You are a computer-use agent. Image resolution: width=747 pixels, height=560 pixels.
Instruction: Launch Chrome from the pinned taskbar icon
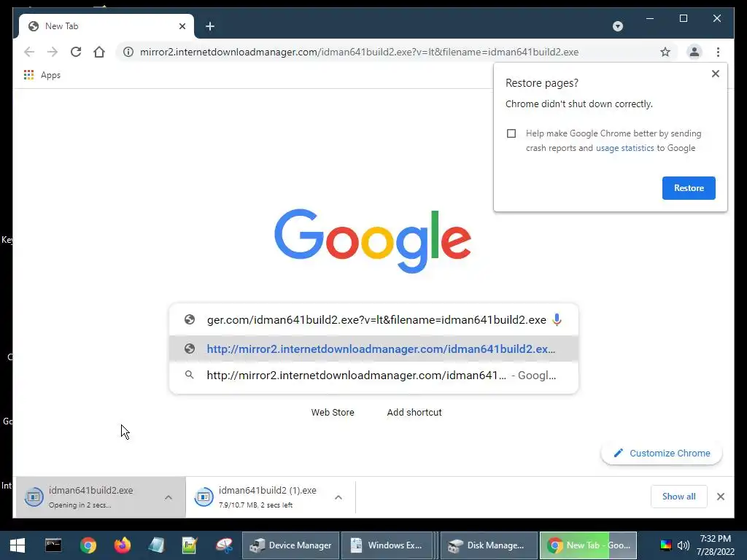[x=88, y=545]
